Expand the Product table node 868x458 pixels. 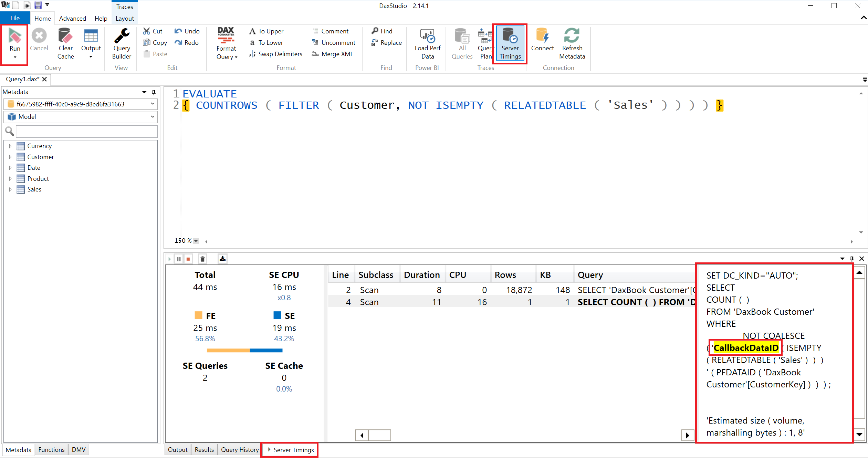pos(10,179)
